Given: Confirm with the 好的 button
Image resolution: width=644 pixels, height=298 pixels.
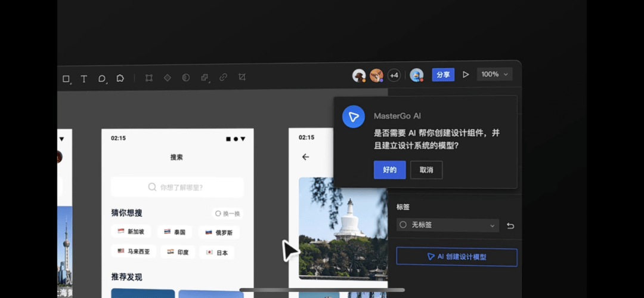Looking at the screenshot, I should 390,170.
